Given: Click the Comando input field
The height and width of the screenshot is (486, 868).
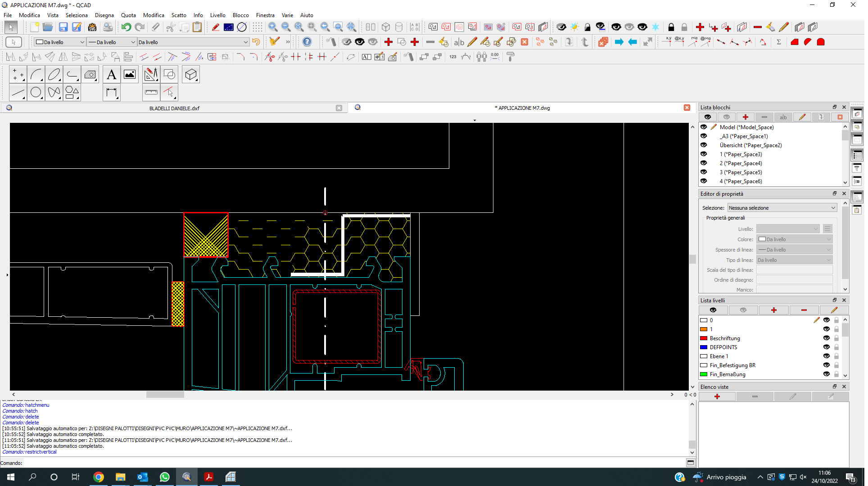Looking at the screenshot, I should tap(353, 463).
